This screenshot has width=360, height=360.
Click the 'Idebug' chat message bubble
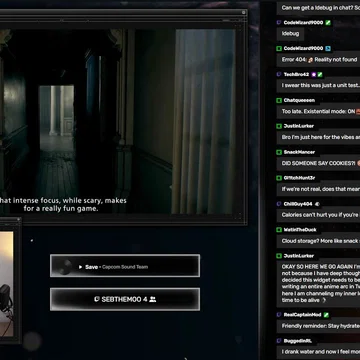(x=290, y=34)
